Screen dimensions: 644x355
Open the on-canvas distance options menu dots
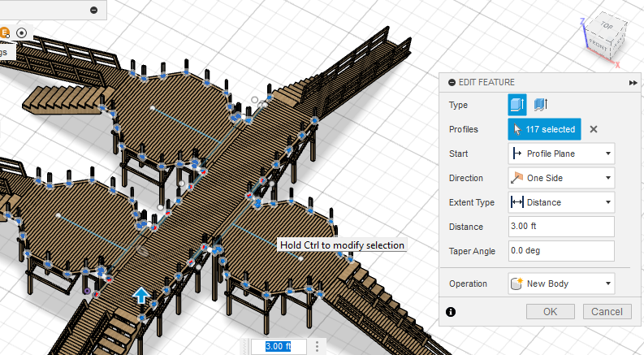point(317,346)
